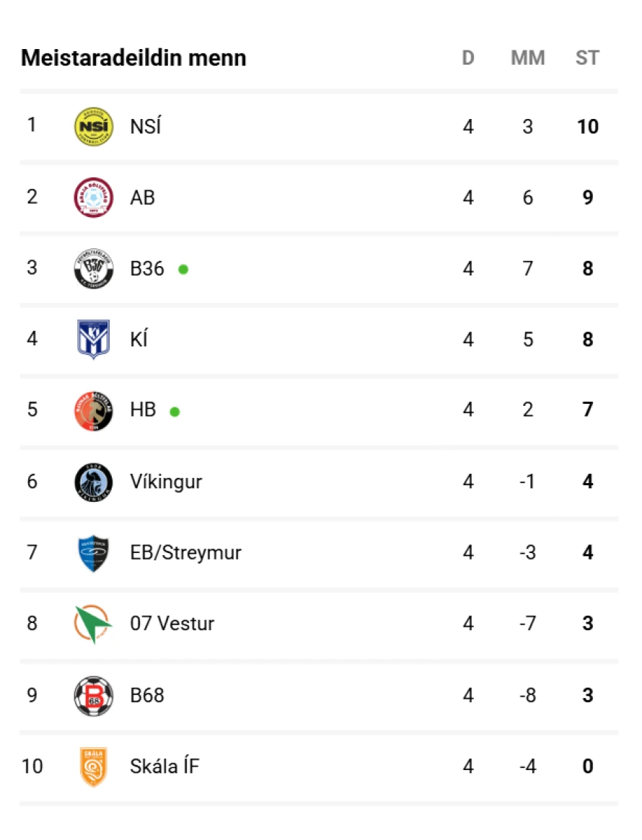Select the B36 team badge

pyautogui.click(x=94, y=269)
